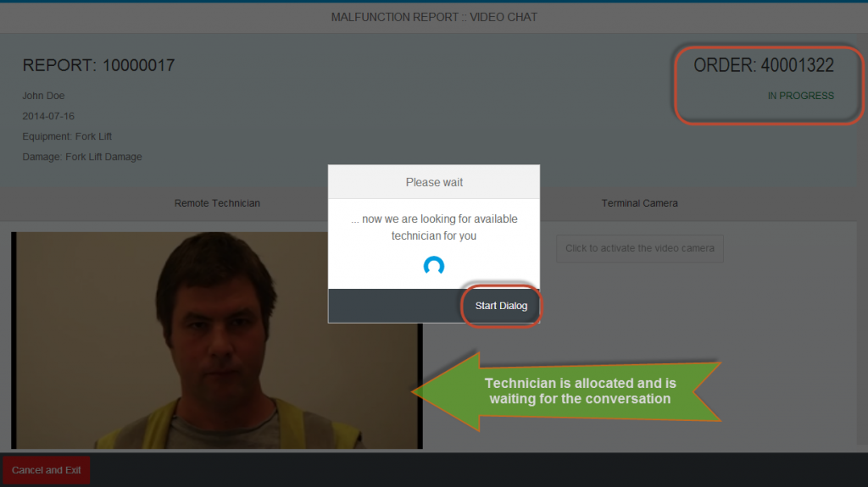
Task: Click the IN PROGRESS status label
Action: 800,96
